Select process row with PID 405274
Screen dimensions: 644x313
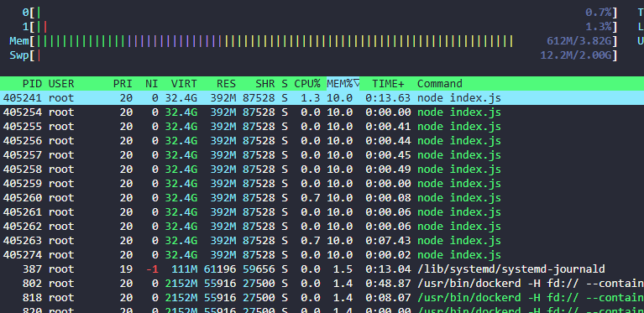[x=322, y=255]
